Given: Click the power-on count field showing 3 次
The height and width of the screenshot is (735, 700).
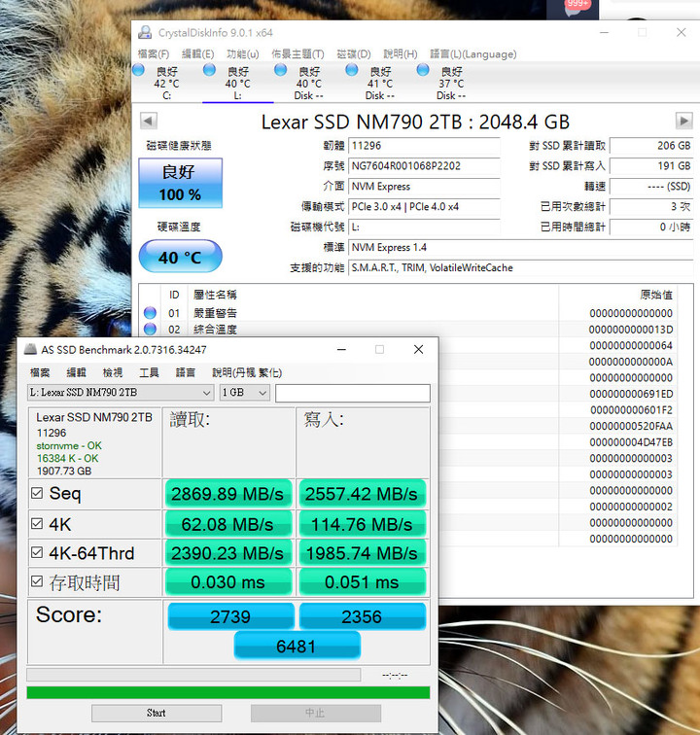Looking at the screenshot, I should [651, 207].
